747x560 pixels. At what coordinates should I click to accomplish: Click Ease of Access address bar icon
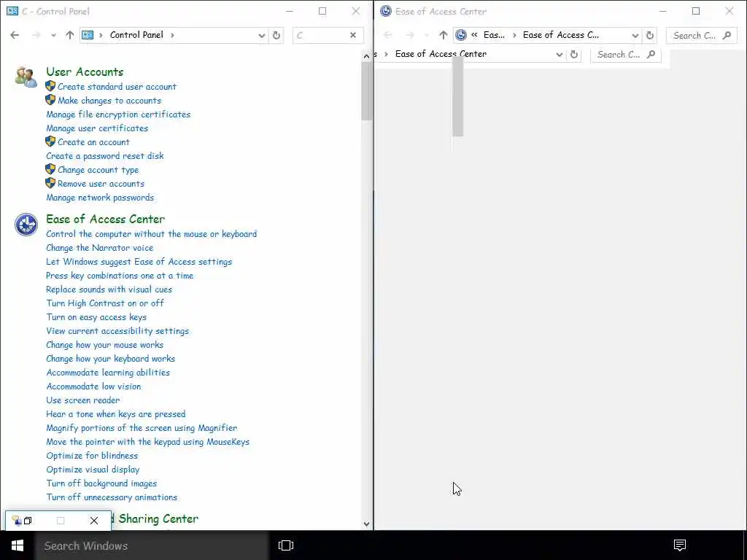(x=461, y=35)
